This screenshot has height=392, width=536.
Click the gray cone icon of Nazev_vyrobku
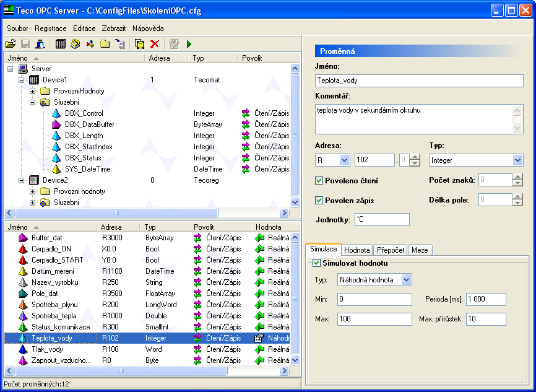(23, 282)
